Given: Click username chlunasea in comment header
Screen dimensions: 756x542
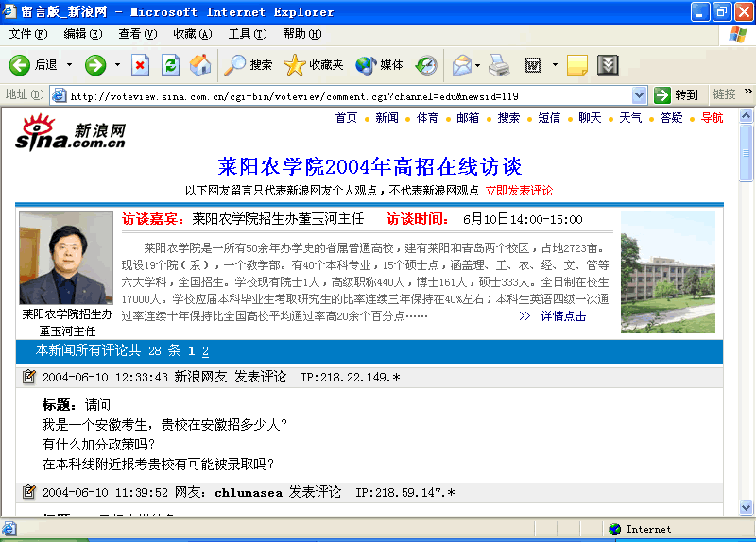Looking at the screenshot, I should point(249,492).
